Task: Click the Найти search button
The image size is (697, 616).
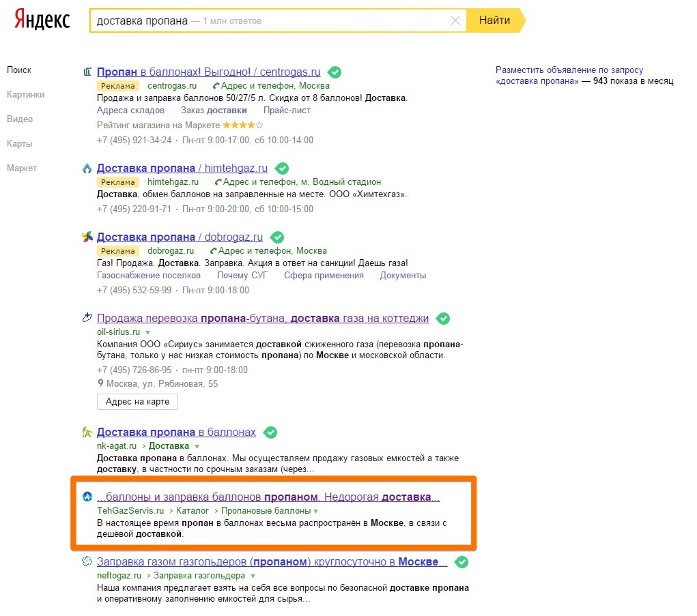Action: pyautogui.click(x=495, y=20)
